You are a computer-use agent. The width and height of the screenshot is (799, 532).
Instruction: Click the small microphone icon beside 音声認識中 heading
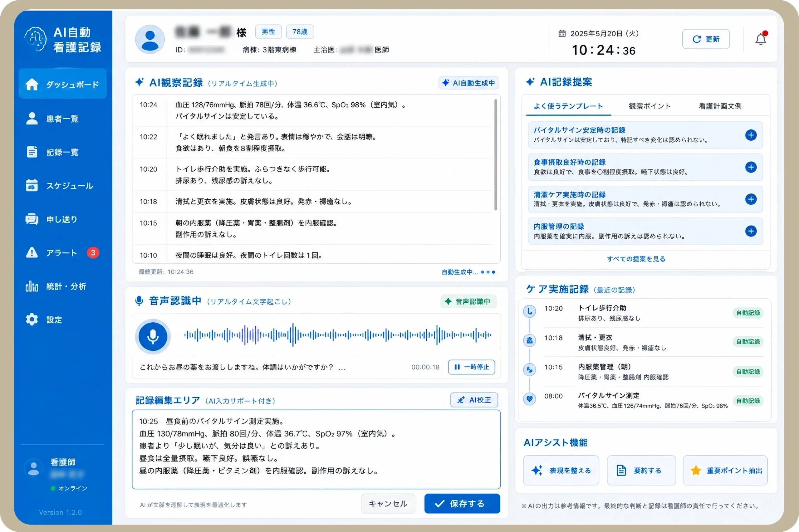tap(139, 300)
